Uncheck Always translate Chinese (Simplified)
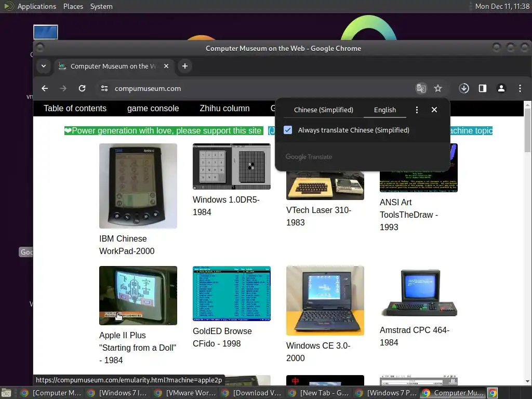This screenshot has width=532, height=399. (288, 130)
